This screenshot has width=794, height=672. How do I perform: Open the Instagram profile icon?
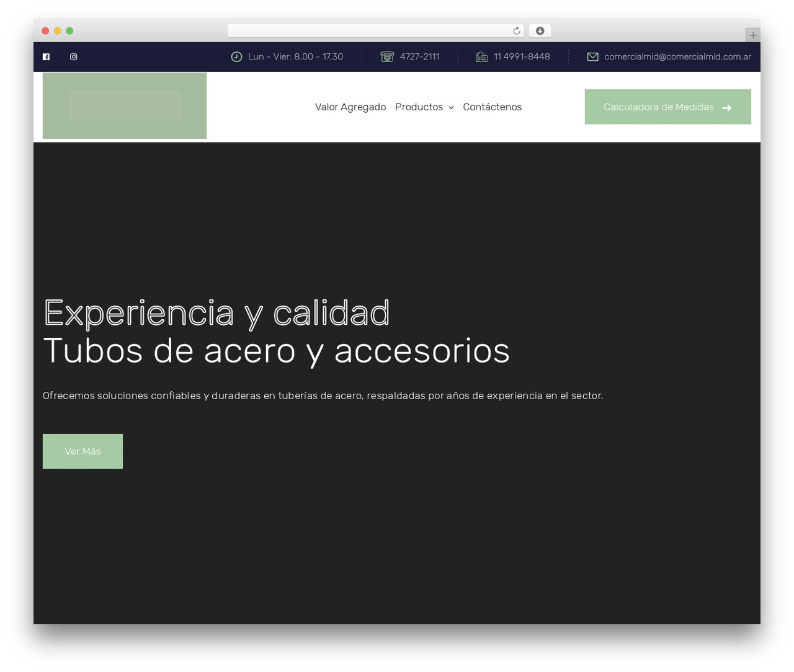[74, 57]
